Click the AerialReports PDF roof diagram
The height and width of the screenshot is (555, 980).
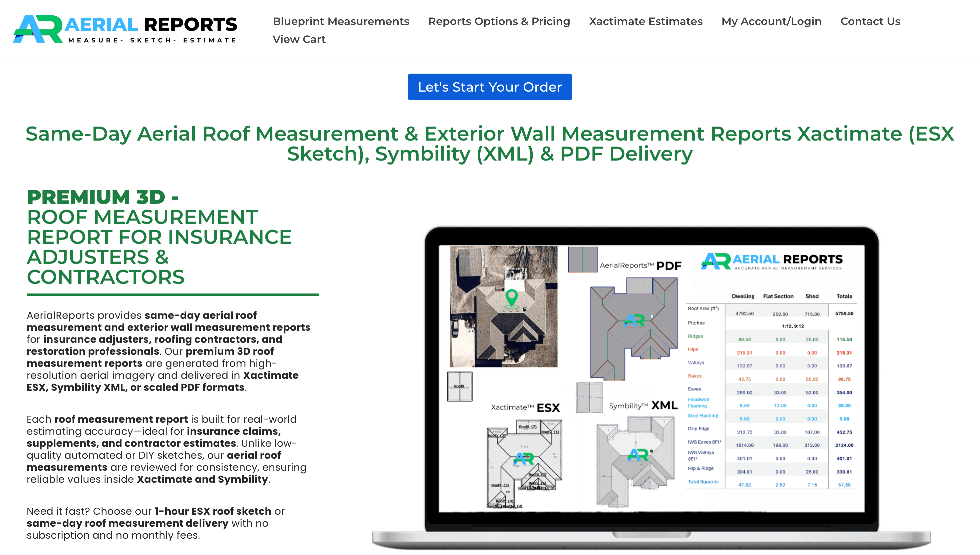pyautogui.click(x=633, y=328)
